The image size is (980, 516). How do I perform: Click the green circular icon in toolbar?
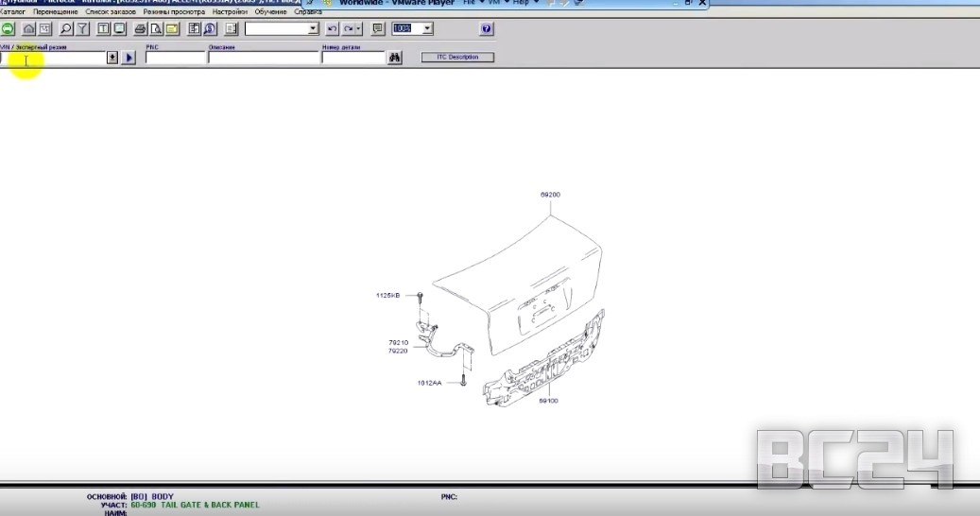tap(8, 29)
